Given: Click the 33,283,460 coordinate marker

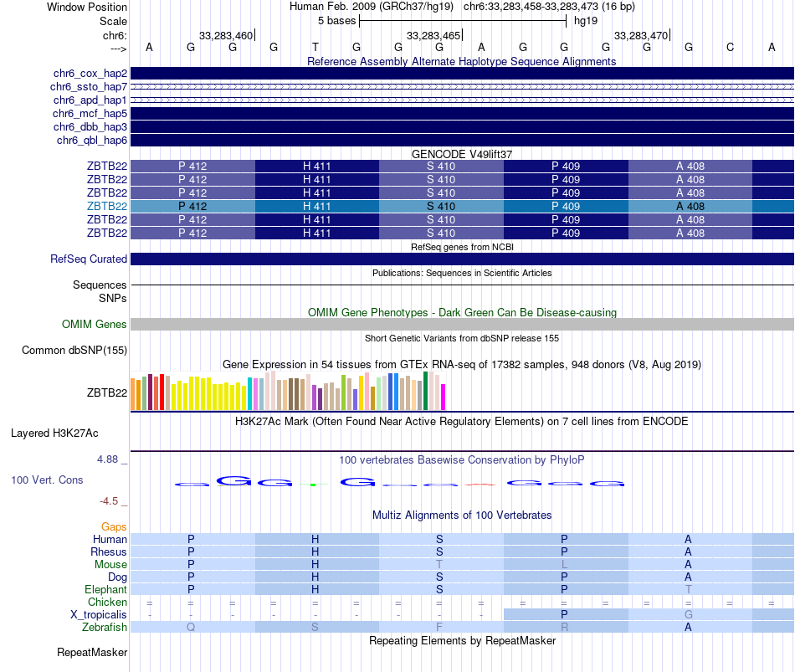Looking at the screenshot, I should point(227,35).
